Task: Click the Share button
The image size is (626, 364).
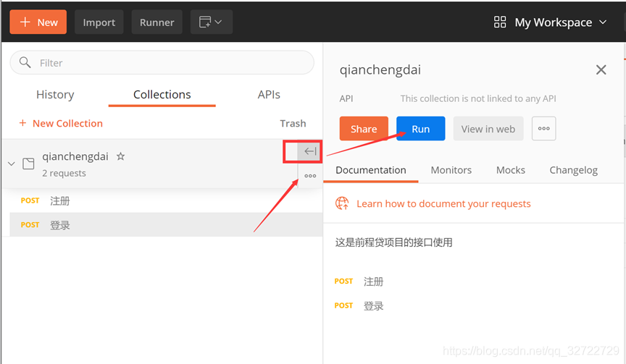Action: pos(364,128)
